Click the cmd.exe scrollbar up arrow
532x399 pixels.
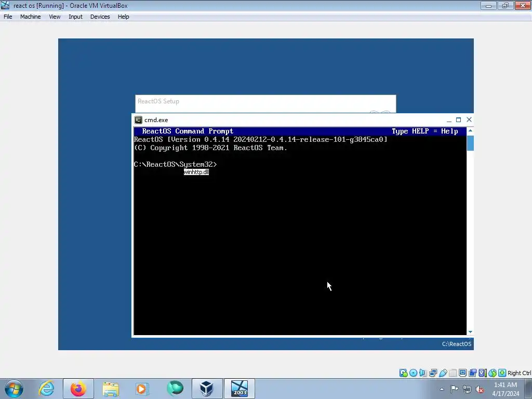pos(470,130)
